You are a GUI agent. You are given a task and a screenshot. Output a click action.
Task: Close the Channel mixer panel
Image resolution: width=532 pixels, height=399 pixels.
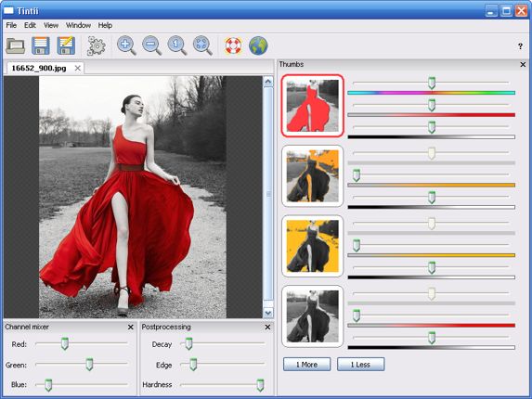tap(130, 328)
